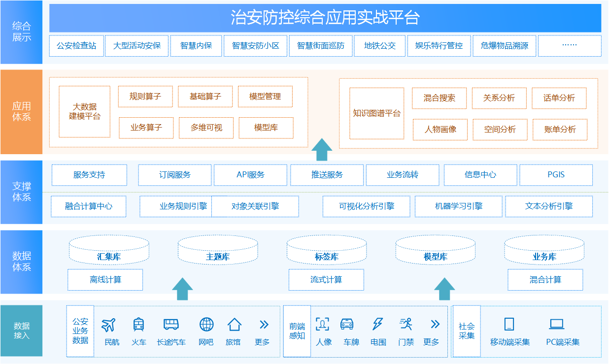
Task: Click the 电围 lightning bolt icon
Action: pyautogui.click(x=377, y=324)
